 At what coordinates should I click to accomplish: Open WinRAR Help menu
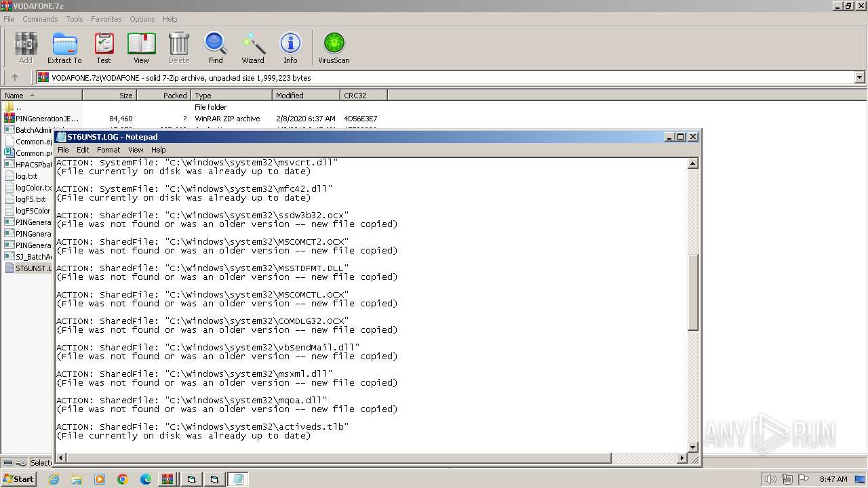click(170, 19)
